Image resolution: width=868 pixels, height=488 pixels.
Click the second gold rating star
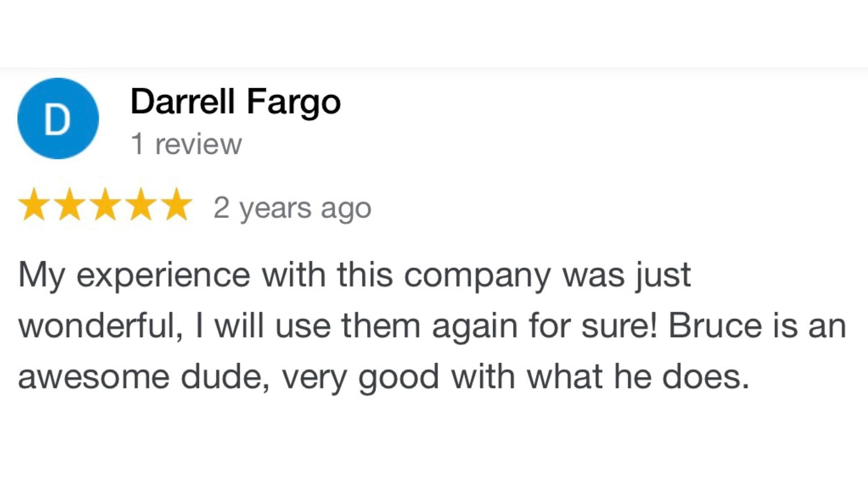tap(69, 206)
